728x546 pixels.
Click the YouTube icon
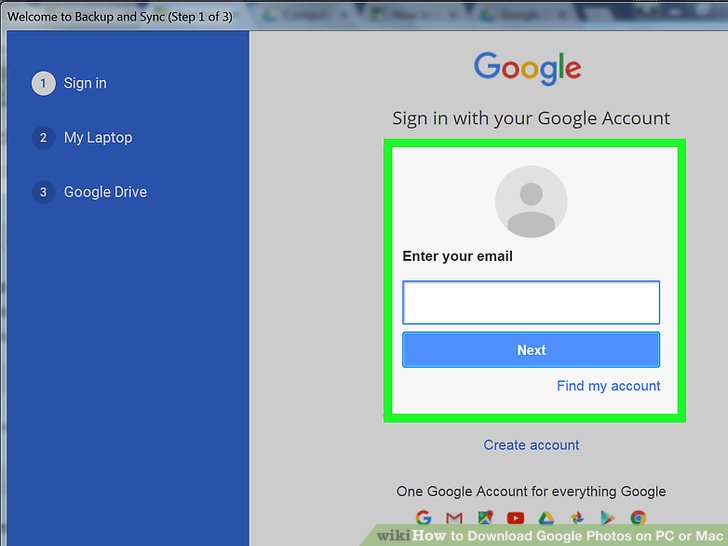pyautogui.click(x=515, y=518)
